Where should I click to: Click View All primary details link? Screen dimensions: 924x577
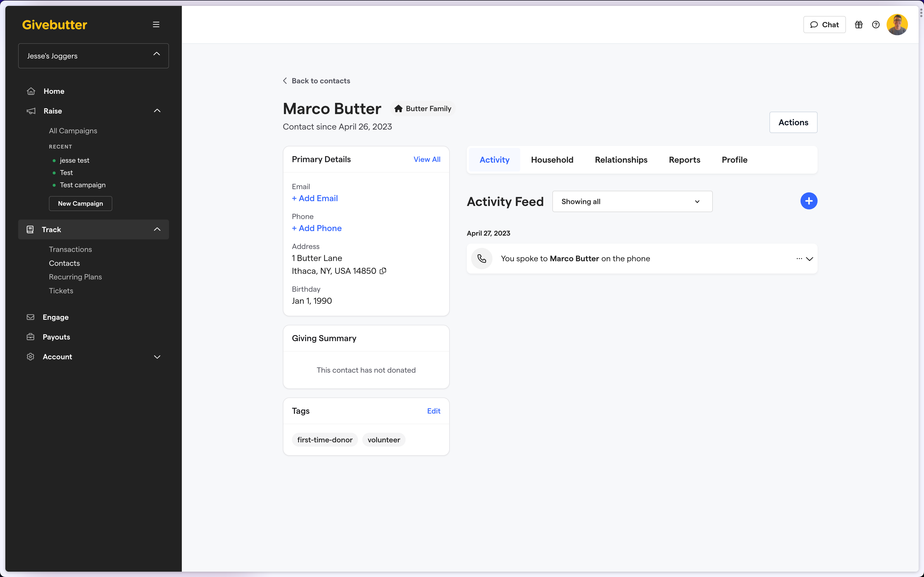point(426,159)
